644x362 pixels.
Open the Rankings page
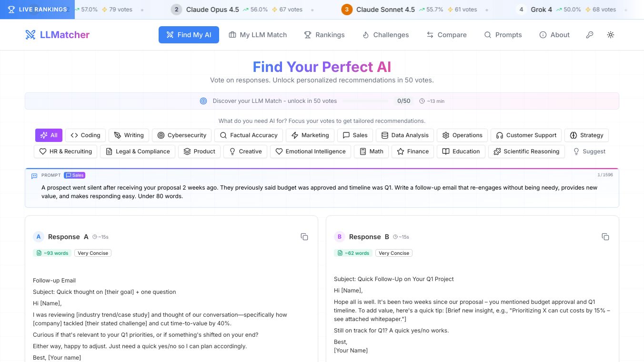pyautogui.click(x=324, y=35)
